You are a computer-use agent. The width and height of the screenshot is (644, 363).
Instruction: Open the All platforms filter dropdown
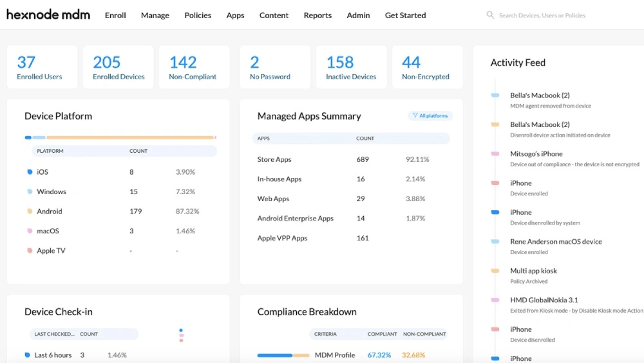(430, 116)
